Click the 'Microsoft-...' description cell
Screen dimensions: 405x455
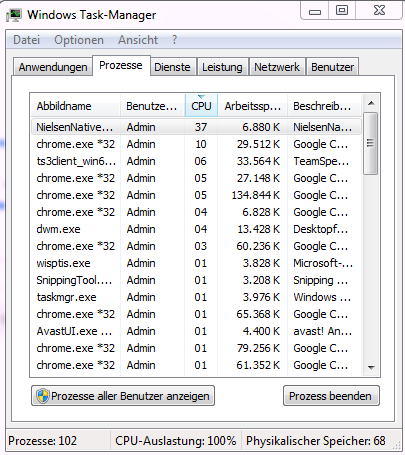click(x=323, y=263)
